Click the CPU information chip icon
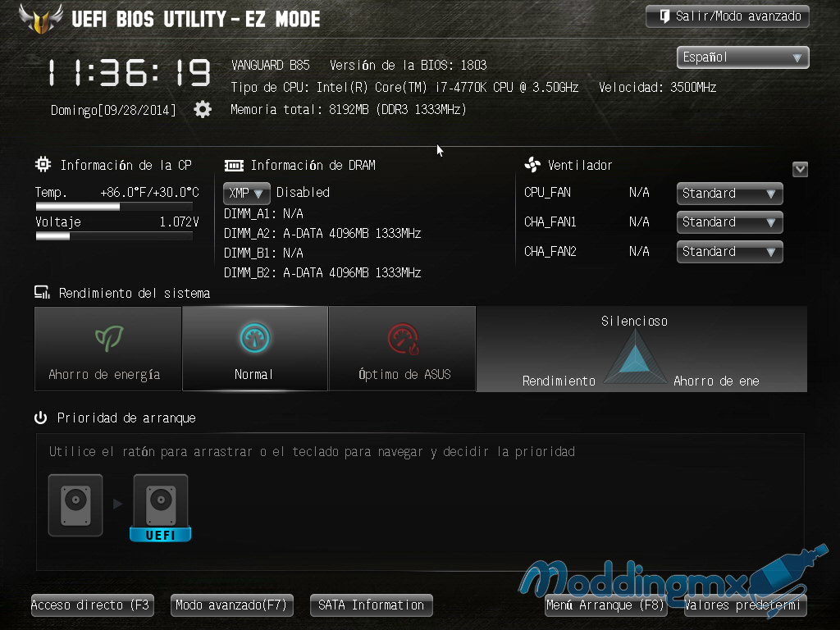840x630 pixels. click(x=43, y=164)
